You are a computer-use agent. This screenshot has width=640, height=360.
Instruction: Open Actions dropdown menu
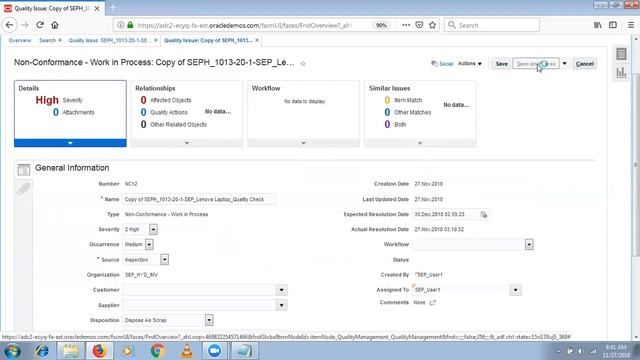(x=469, y=64)
